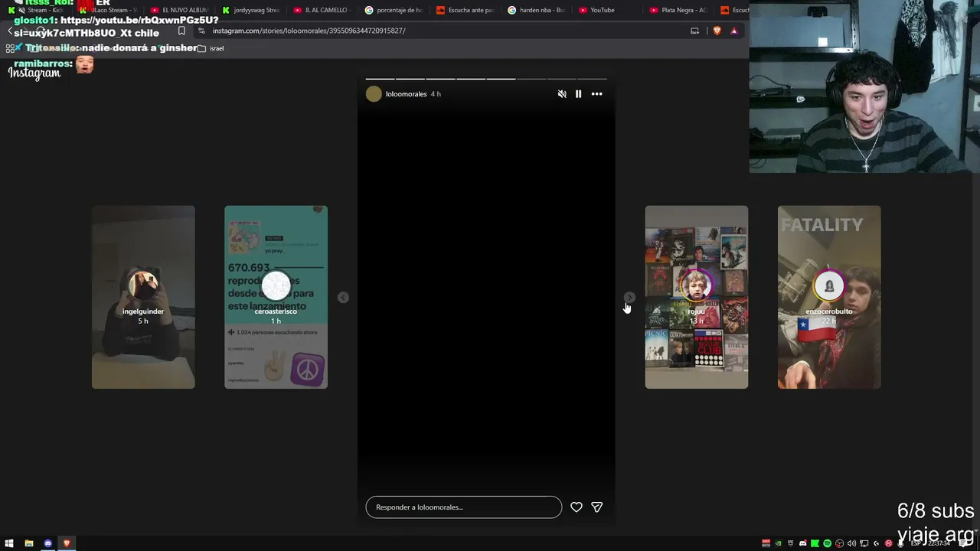980x551 pixels.
Task: Open the Windows Start menu
Action: (x=9, y=543)
